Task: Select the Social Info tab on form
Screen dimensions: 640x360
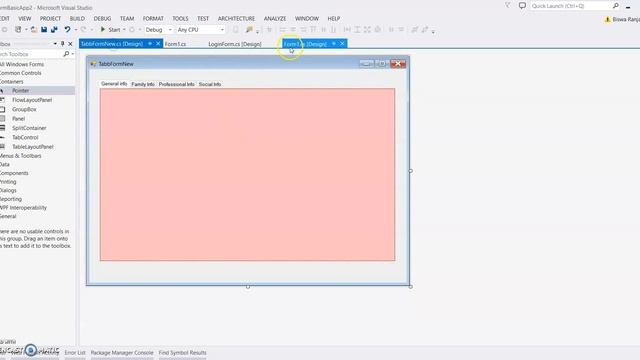Action: [x=210, y=84]
